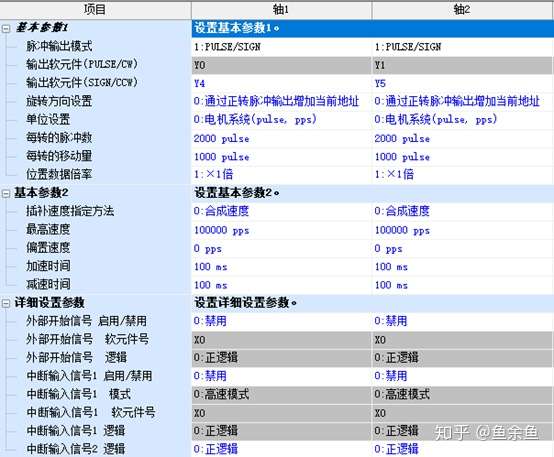Image resolution: width=554 pixels, height=457 pixels.
Task: Open axis 1 脉冲输出模式 PULSE/SIGN cell
Action: pos(281,47)
